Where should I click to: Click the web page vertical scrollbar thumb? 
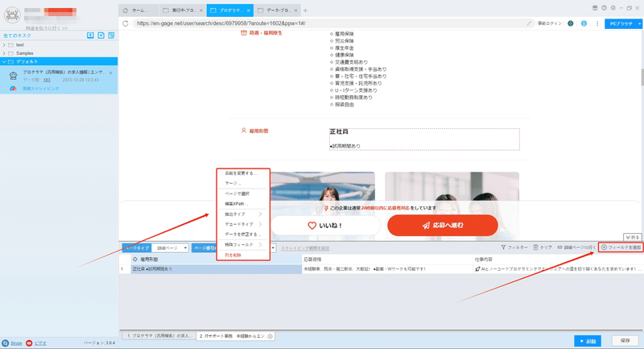pyautogui.click(x=642, y=77)
